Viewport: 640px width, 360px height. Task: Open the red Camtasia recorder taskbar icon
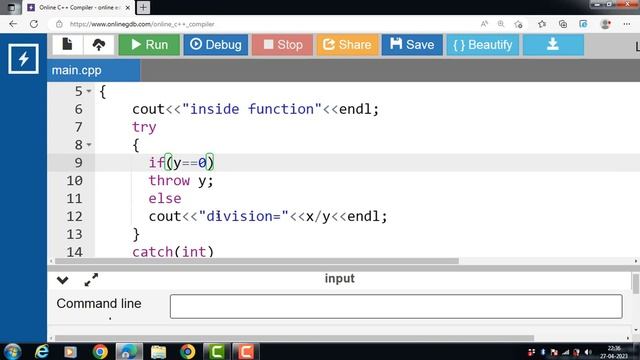pyautogui.click(x=246, y=351)
